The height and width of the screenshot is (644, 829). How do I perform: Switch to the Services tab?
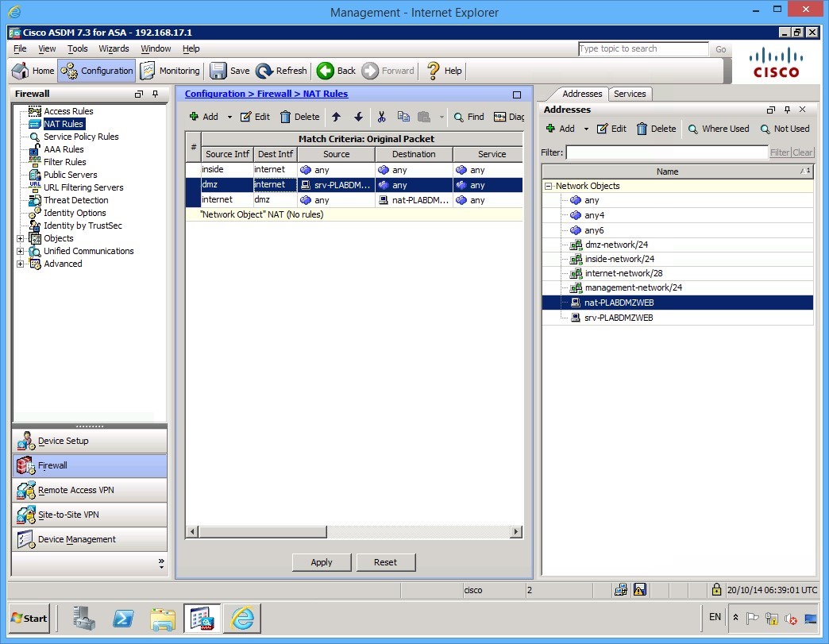(x=630, y=94)
